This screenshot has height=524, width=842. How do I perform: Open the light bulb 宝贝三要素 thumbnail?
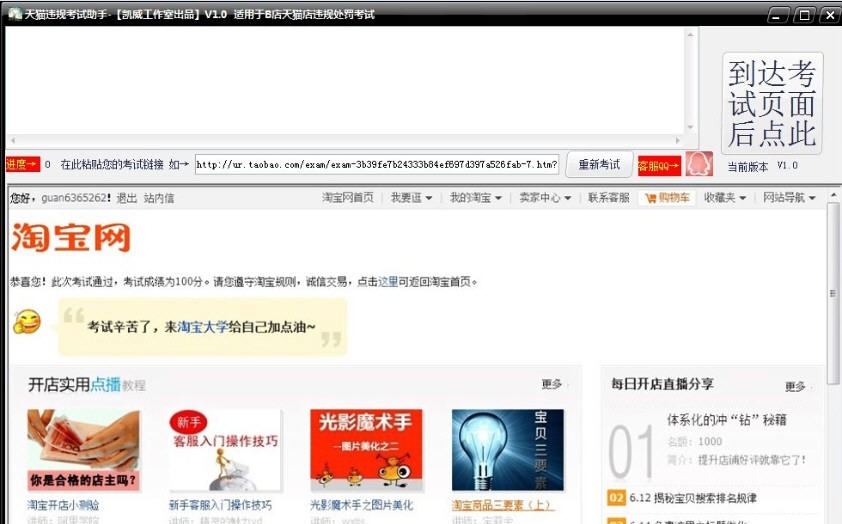click(508, 450)
